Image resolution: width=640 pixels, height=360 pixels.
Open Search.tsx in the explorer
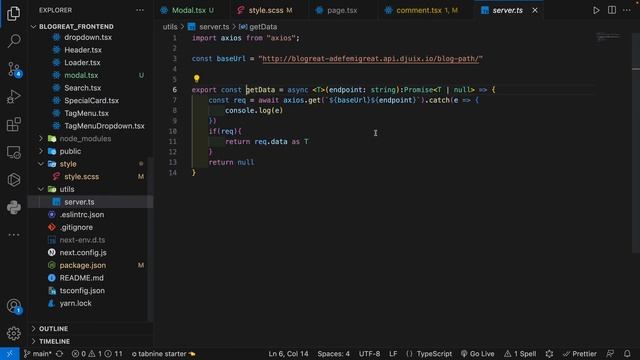(82, 88)
